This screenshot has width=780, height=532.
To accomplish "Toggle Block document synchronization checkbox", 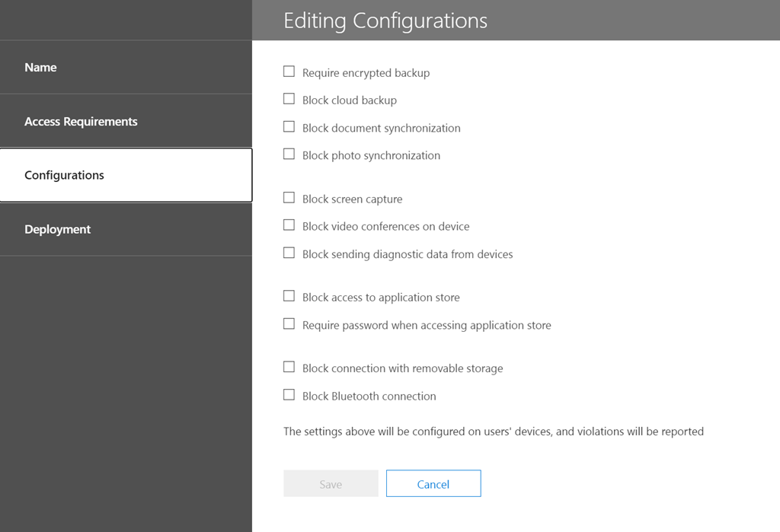I will pos(289,127).
